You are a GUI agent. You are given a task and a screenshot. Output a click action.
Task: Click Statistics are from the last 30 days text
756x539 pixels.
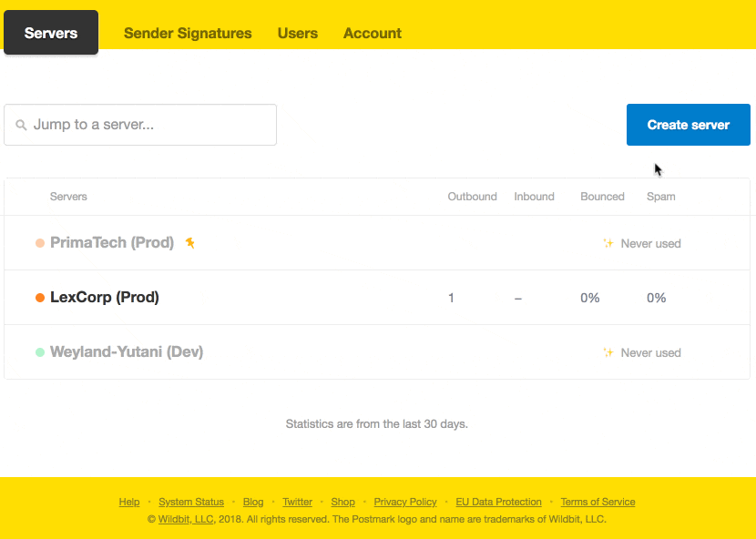[x=376, y=423]
